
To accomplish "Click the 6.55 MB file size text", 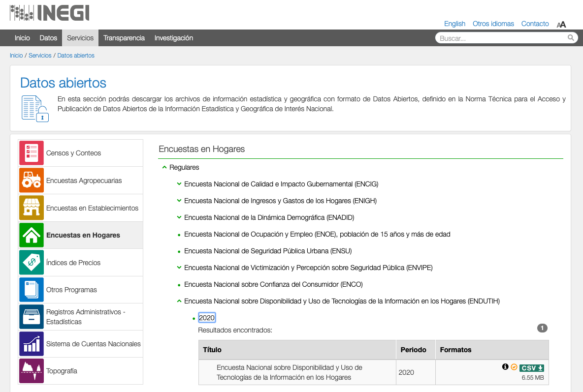I will (532, 378).
